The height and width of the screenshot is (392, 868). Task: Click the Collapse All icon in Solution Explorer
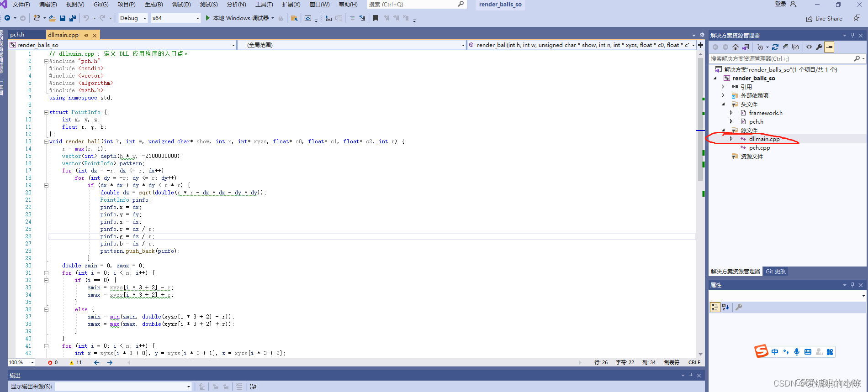[785, 47]
